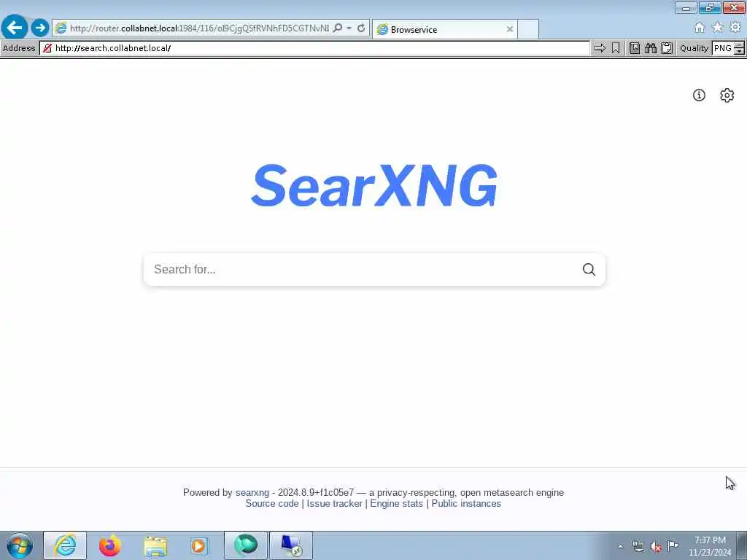Click the muted volume tray icon
The image size is (747, 560).
(656, 547)
